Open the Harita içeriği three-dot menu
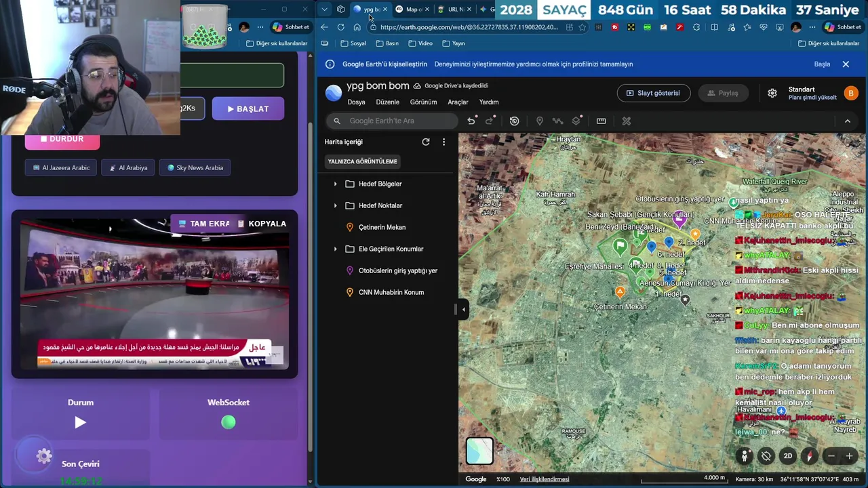 (443, 142)
